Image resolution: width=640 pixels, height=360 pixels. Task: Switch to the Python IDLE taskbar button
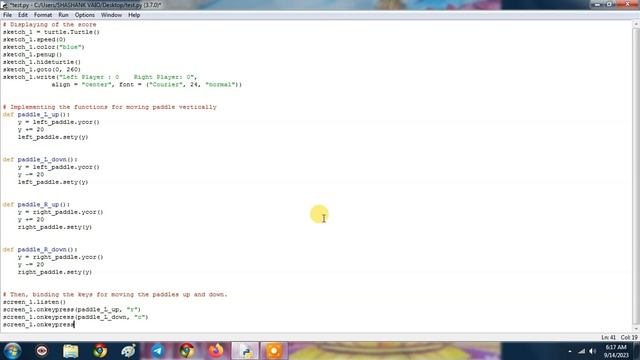245,351
